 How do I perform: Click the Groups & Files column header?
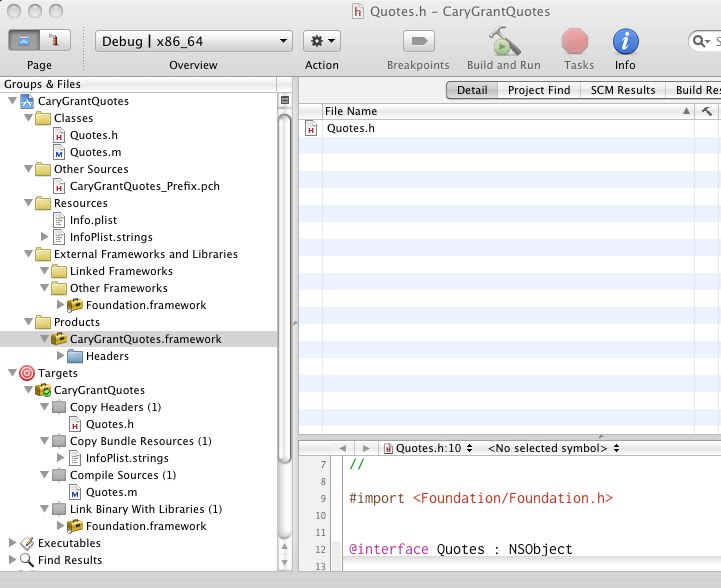pos(138,84)
